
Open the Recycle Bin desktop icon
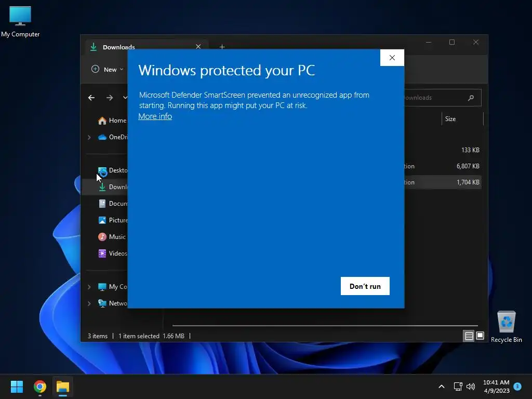[506, 327]
